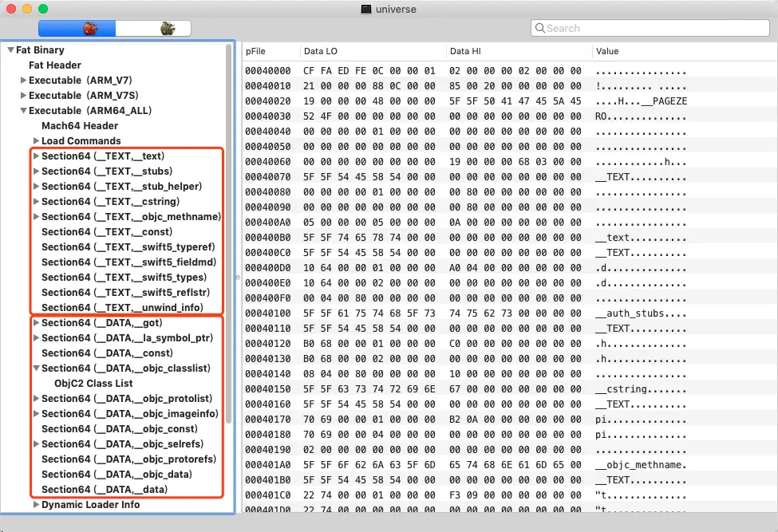Select the red apple RAW view segment
Image resolution: width=778 pixels, height=532 pixels.
click(77, 28)
